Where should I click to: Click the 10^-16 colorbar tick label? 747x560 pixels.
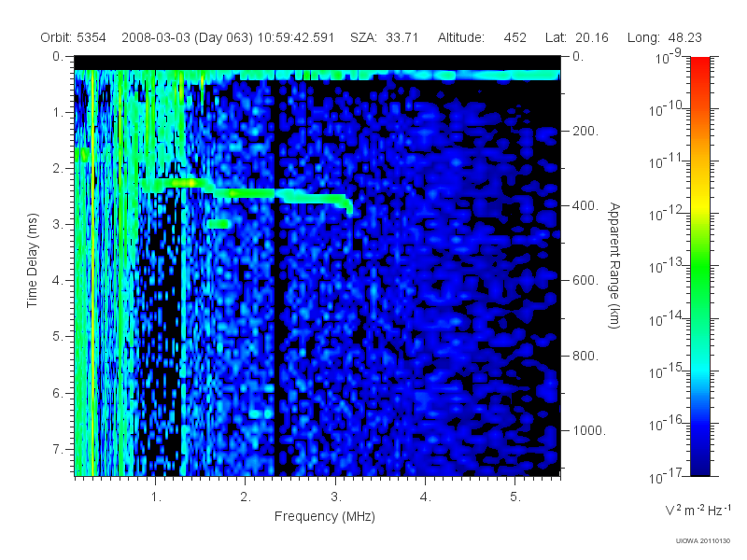coord(667,423)
